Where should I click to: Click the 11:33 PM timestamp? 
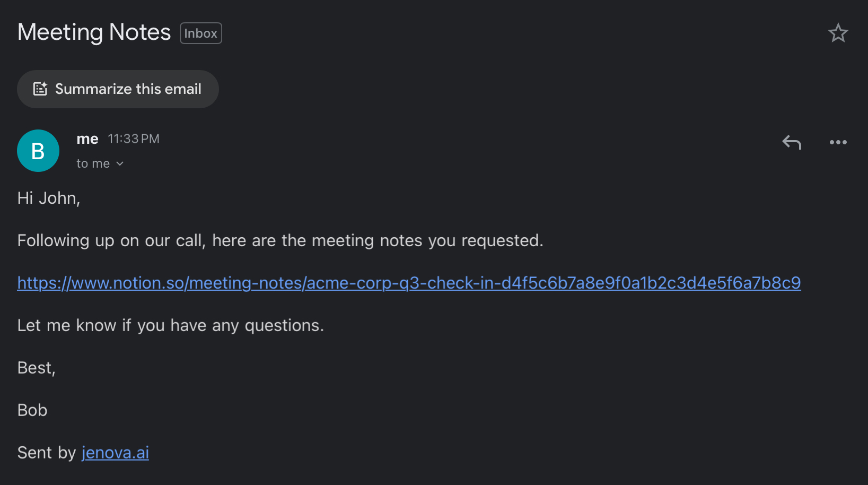coord(133,139)
